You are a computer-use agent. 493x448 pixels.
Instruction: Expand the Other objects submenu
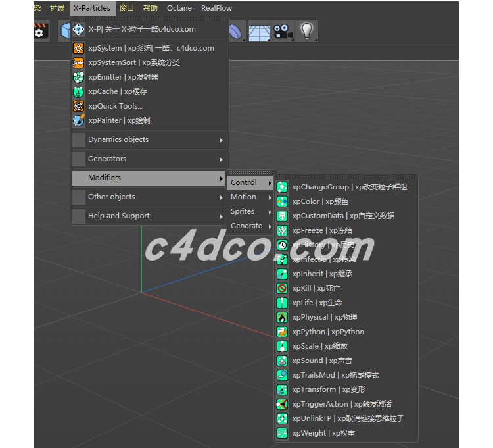(x=149, y=197)
